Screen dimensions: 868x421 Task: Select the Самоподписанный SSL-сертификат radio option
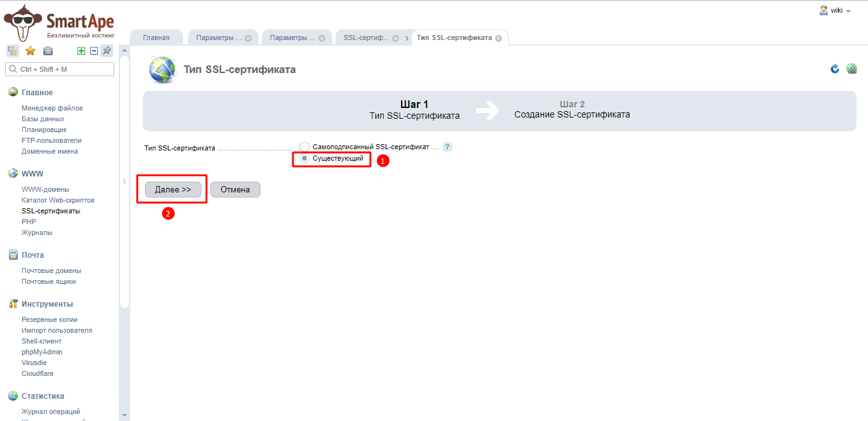(304, 147)
